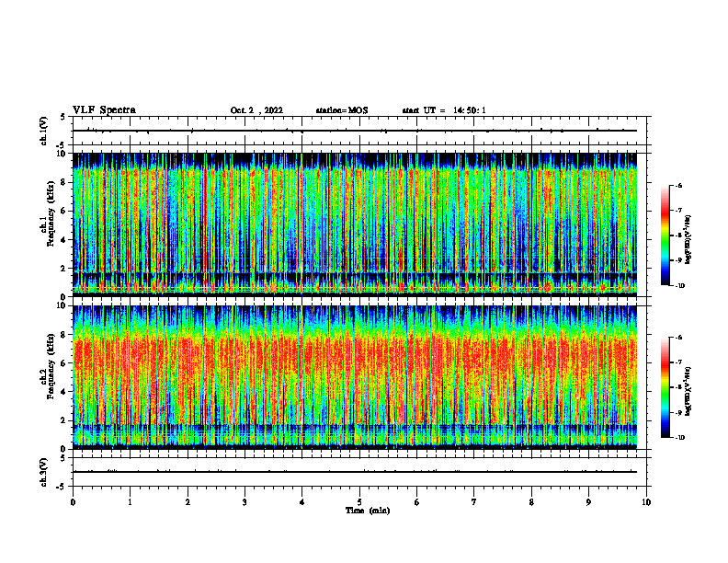Select the date text 'Oct. 2 , 2022'
Image resolution: width=728 pixels, height=563 pixels.
coord(256,110)
